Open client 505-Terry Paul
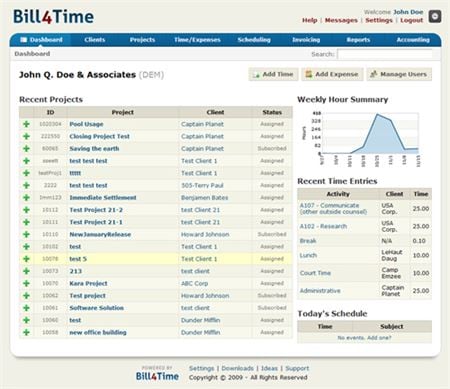Viewport: 450px width, 389px height. pyautogui.click(x=202, y=185)
